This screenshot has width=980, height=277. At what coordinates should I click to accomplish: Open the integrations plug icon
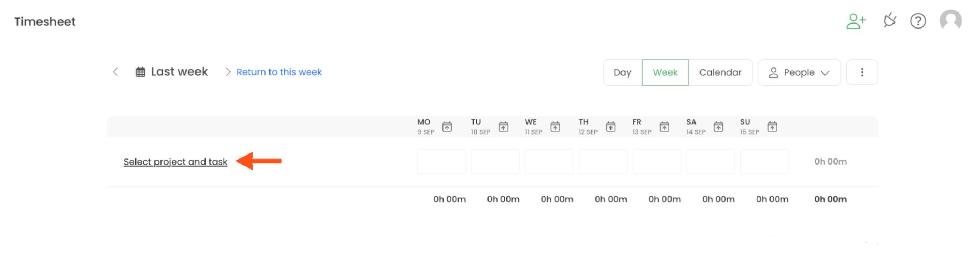tap(890, 20)
